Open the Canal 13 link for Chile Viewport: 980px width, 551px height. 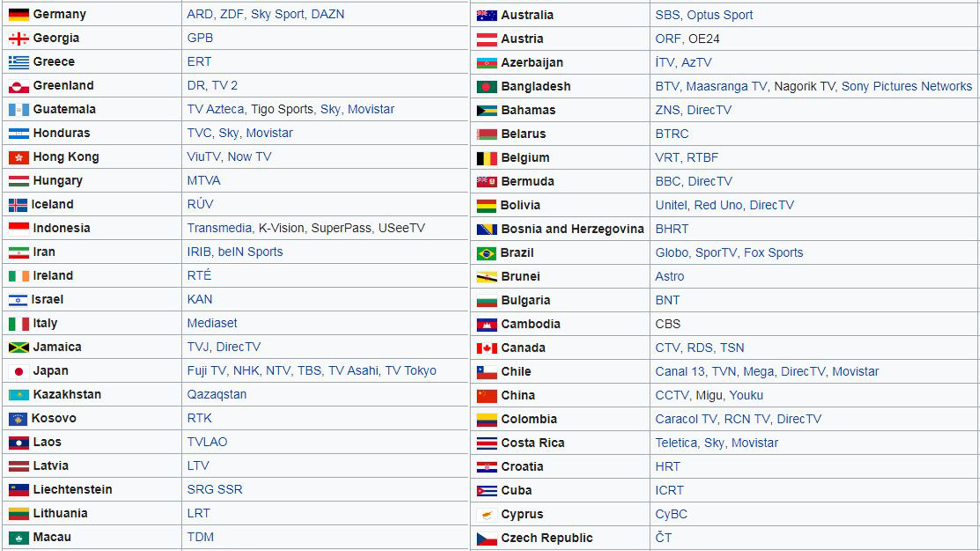680,371
